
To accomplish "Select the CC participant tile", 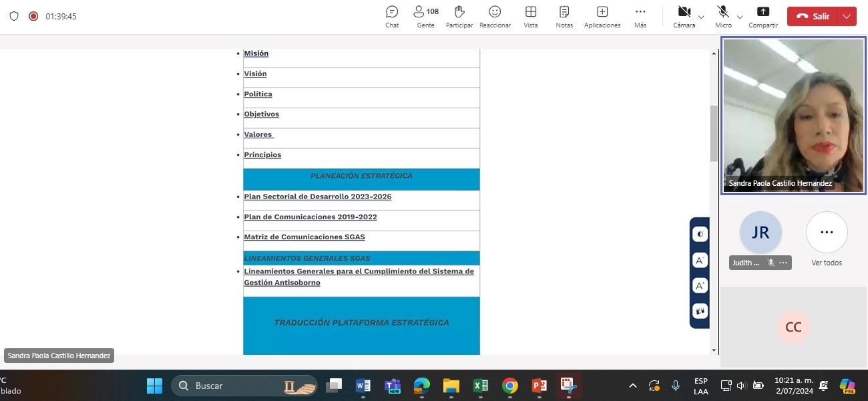I will 793,327.
